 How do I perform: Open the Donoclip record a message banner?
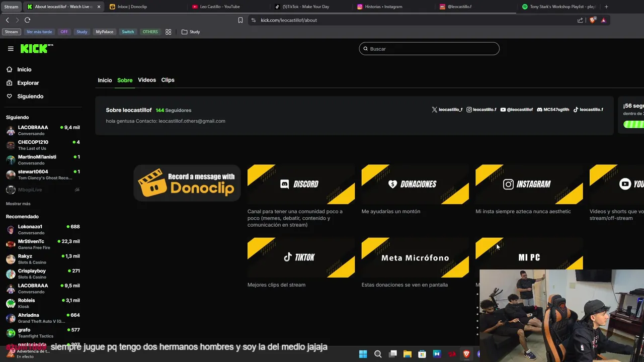pyautogui.click(x=187, y=183)
